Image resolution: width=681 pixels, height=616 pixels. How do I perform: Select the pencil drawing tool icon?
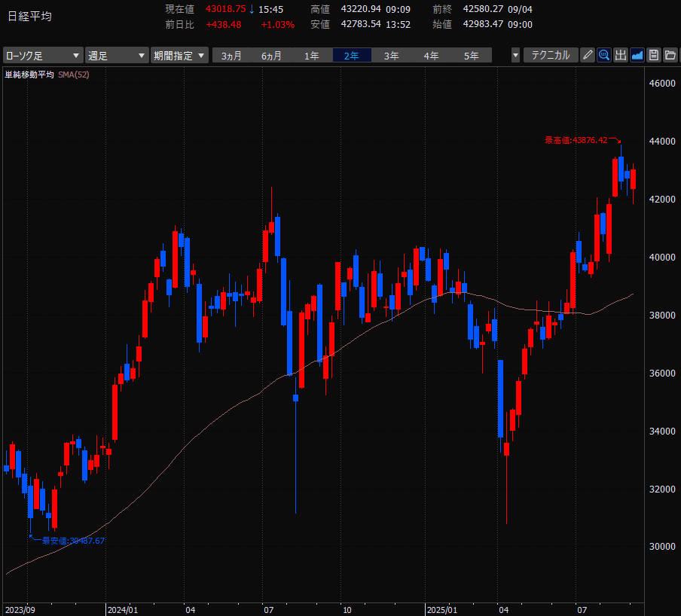(x=587, y=55)
